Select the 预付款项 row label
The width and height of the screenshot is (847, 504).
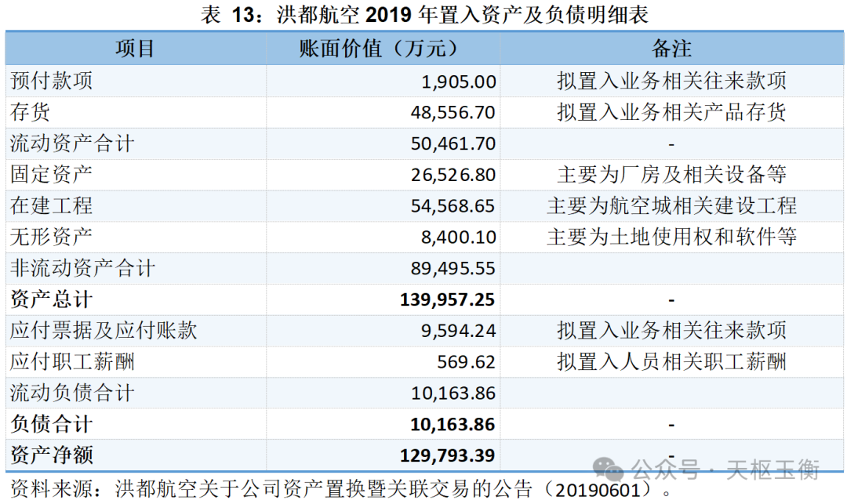[51, 81]
